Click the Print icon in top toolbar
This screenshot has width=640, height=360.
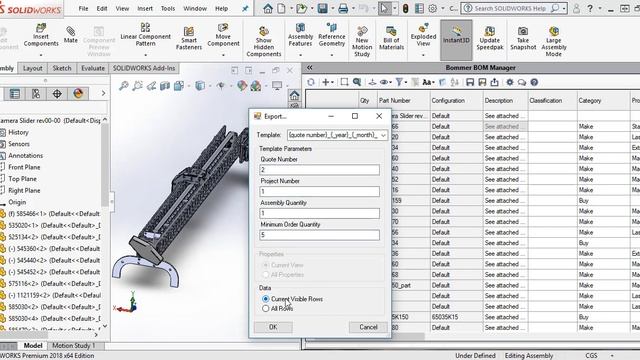pos(343,8)
